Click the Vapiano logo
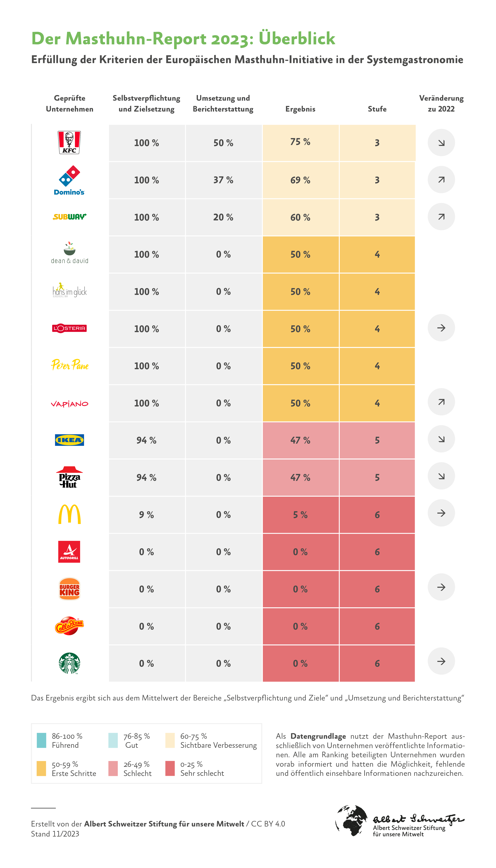This screenshot has height=868, width=496. (x=70, y=404)
